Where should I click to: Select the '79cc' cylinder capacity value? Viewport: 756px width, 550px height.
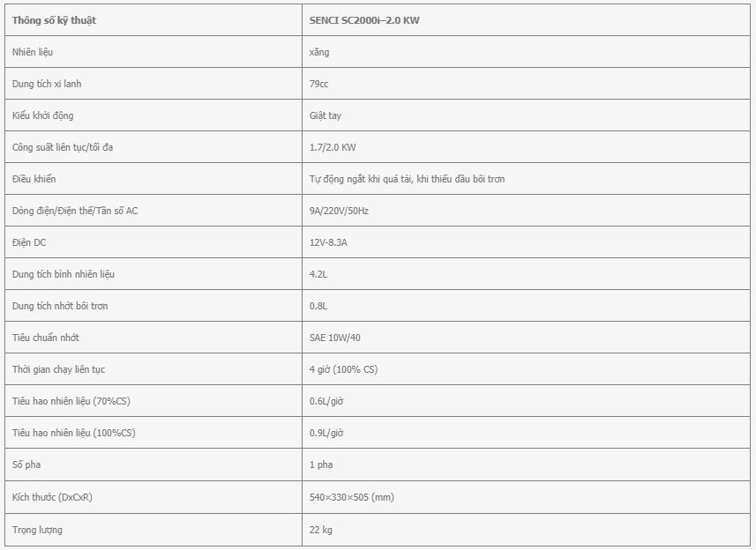(318, 84)
